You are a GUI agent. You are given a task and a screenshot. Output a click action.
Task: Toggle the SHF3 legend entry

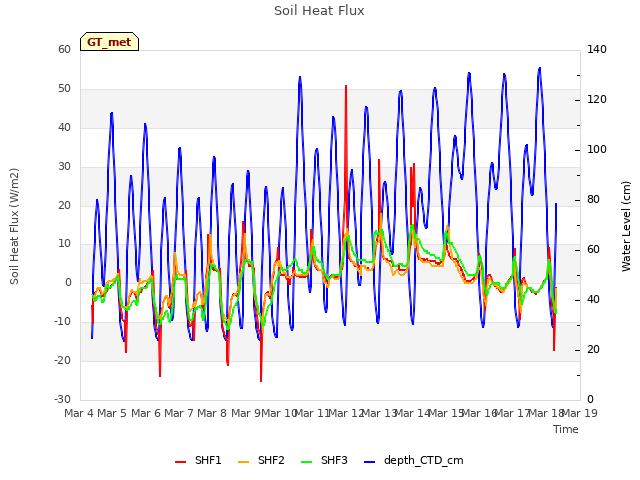(x=324, y=460)
